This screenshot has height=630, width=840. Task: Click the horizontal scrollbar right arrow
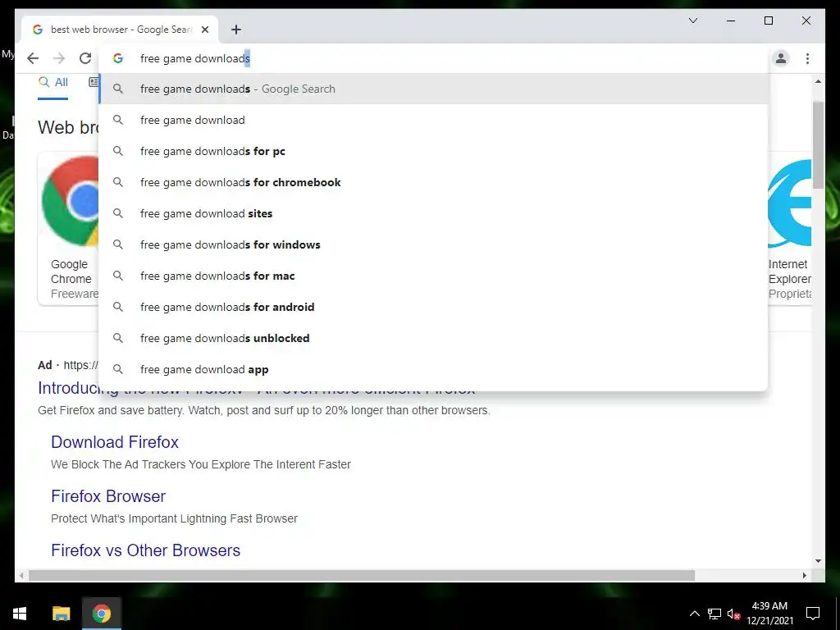pyautogui.click(x=805, y=575)
